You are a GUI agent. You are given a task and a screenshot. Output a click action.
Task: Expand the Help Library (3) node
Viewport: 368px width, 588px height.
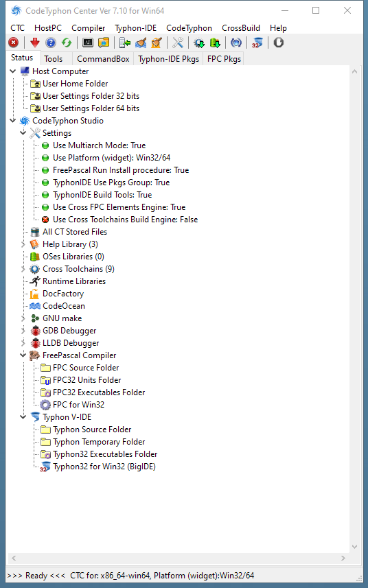[x=23, y=244]
